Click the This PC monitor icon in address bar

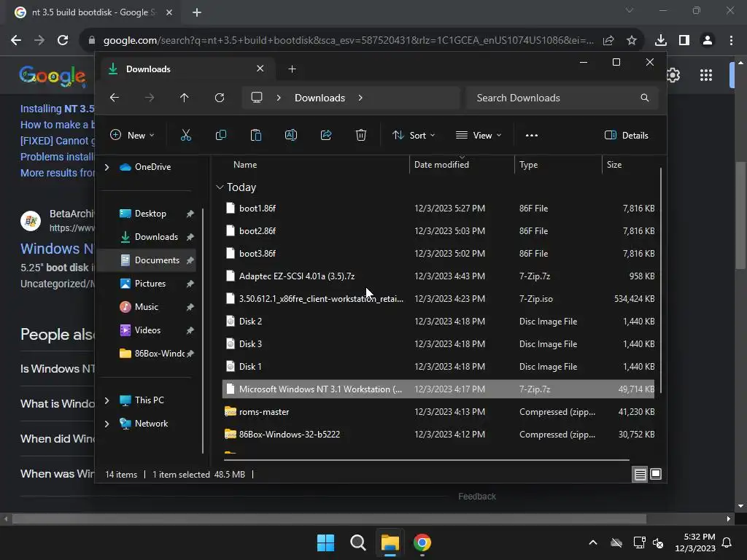[x=257, y=98]
